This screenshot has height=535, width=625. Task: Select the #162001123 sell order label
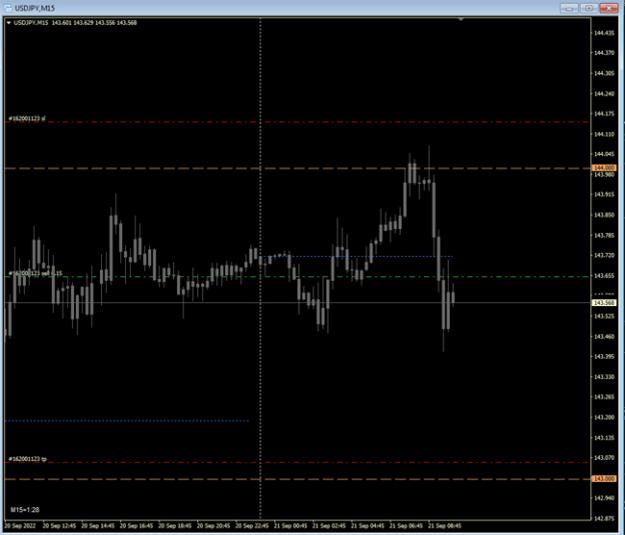(x=35, y=273)
